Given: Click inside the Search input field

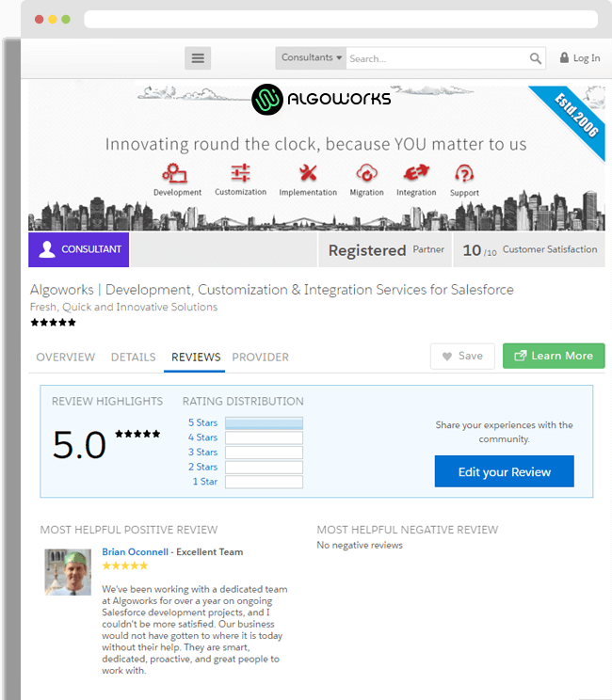Looking at the screenshot, I should [x=433, y=58].
